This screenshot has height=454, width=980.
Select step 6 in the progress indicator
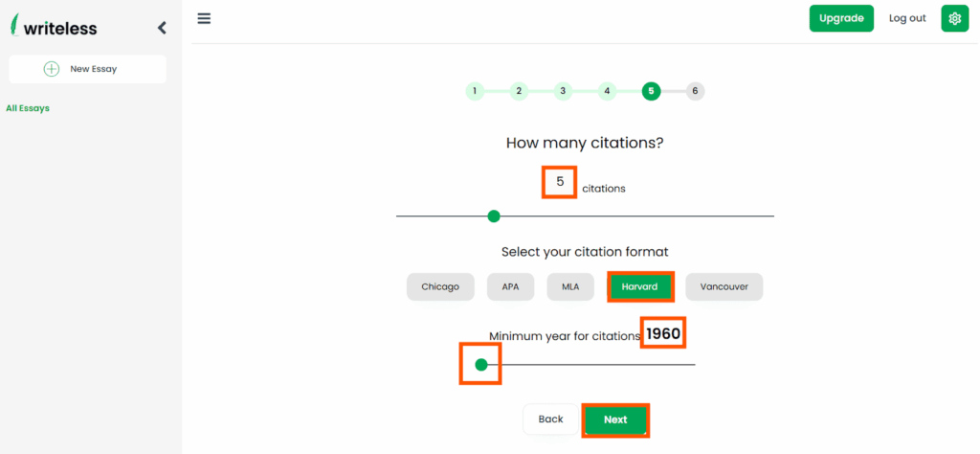coord(695,91)
